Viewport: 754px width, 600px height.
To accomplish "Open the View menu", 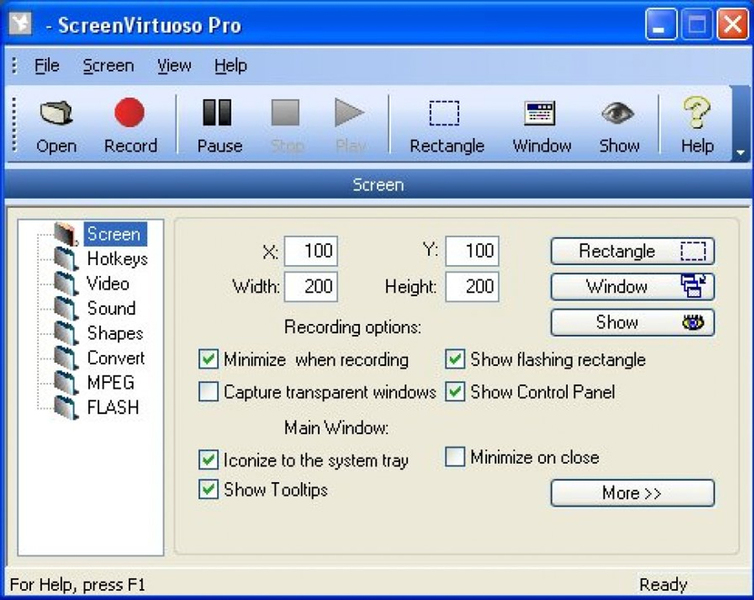I will [x=174, y=65].
